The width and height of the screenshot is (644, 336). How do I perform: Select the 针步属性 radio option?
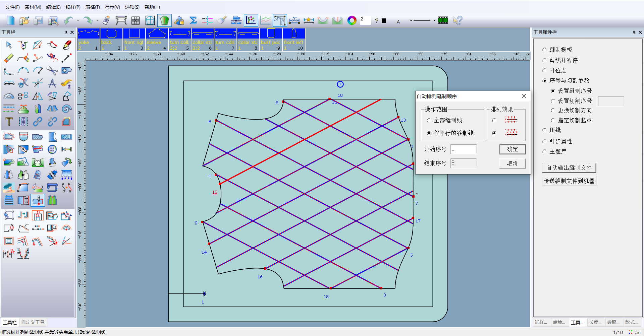click(545, 141)
